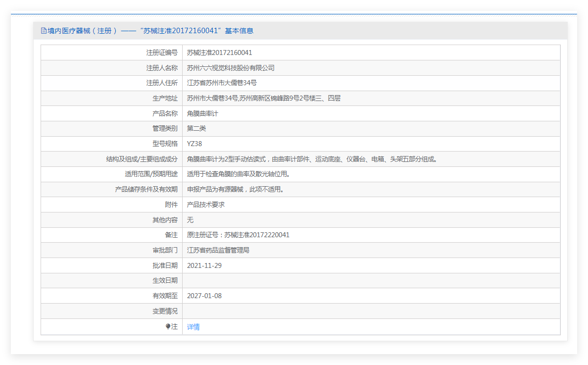588x365 pixels.
Task: Select the expiry date 2027-01-08
Action: point(204,296)
